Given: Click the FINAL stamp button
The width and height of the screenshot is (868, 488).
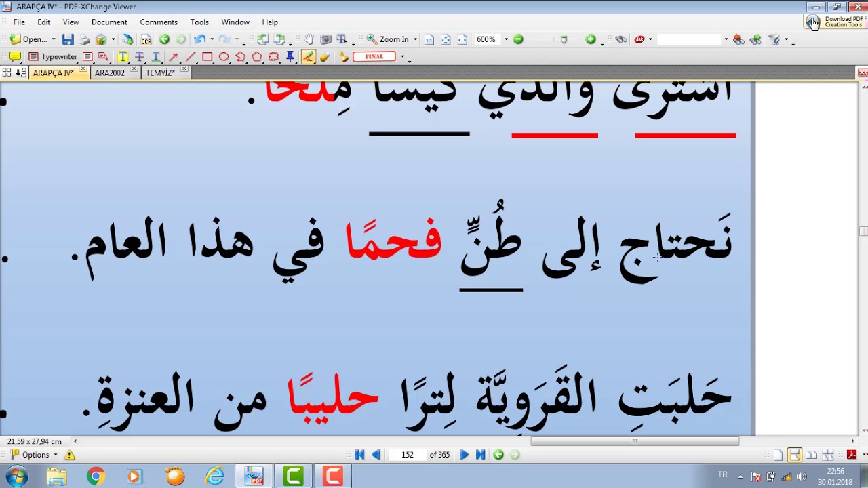Looking at the screenshot, I should coord(374,57).
